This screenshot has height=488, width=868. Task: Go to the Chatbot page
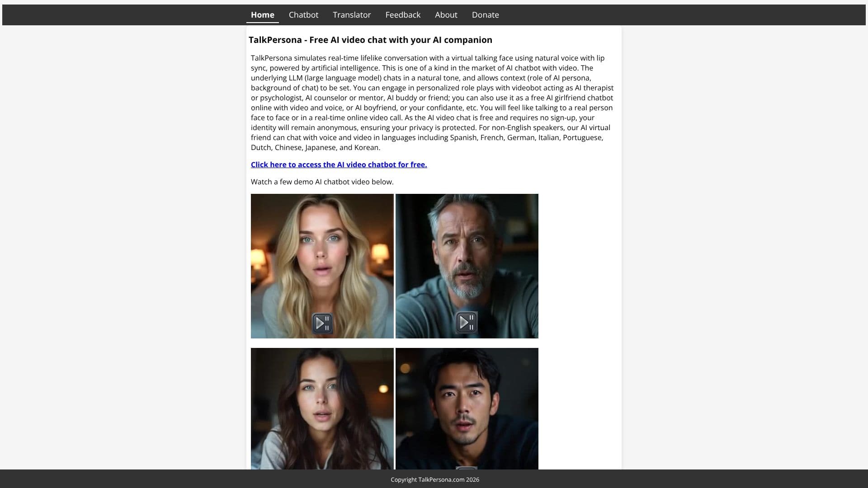click(303, 15)
